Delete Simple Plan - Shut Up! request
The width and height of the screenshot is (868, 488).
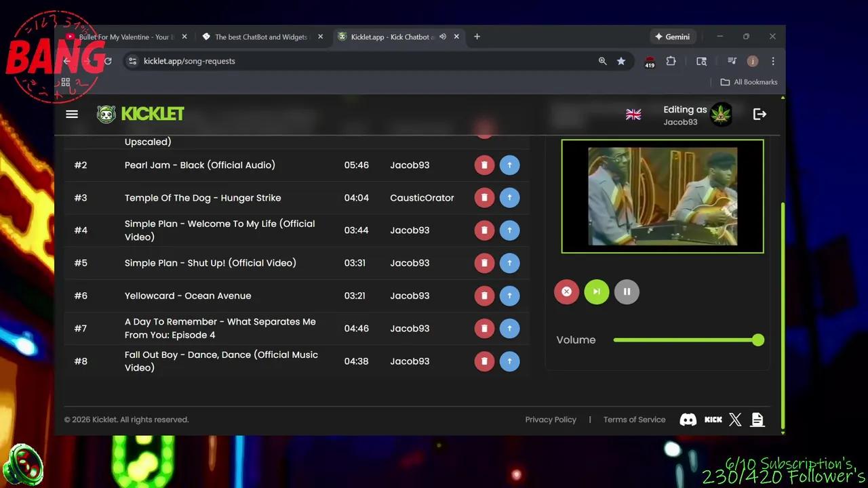click(x=484, y=263)
